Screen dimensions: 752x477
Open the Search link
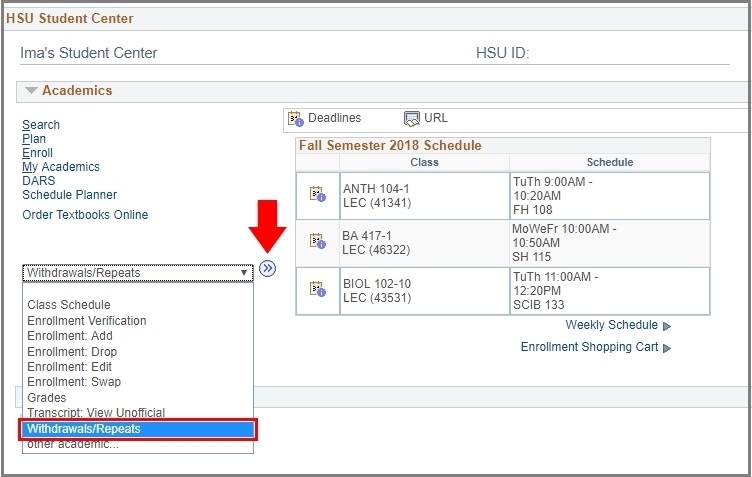click(41, 125)
